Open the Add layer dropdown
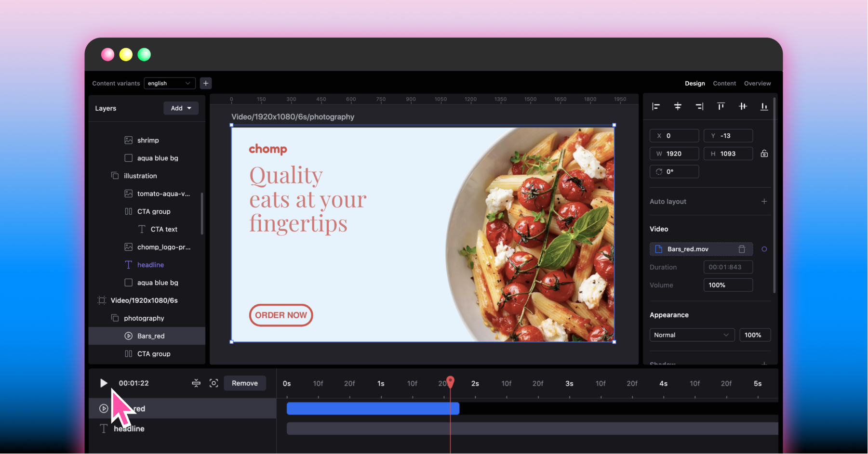868x454 pixels. point(181,108)
